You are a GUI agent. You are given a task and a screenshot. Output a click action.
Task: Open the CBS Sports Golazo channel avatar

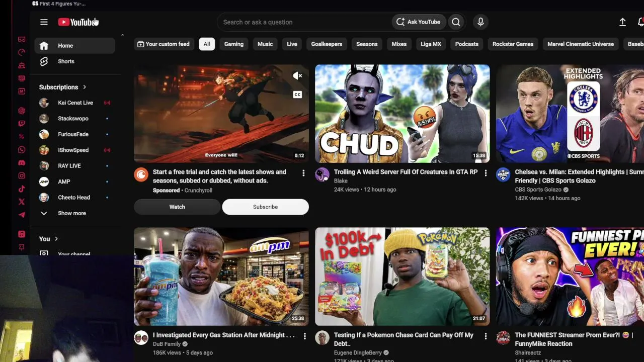503,174
